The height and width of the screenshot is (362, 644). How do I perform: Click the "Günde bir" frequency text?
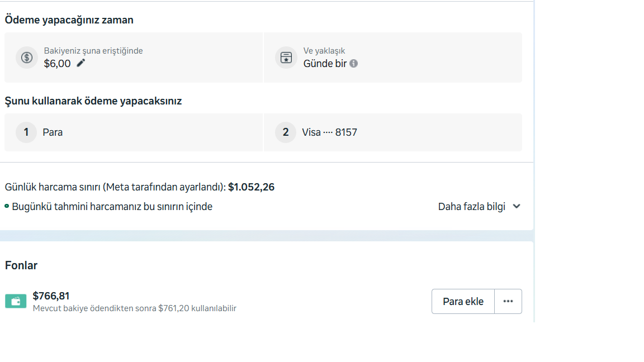[325, 64]
